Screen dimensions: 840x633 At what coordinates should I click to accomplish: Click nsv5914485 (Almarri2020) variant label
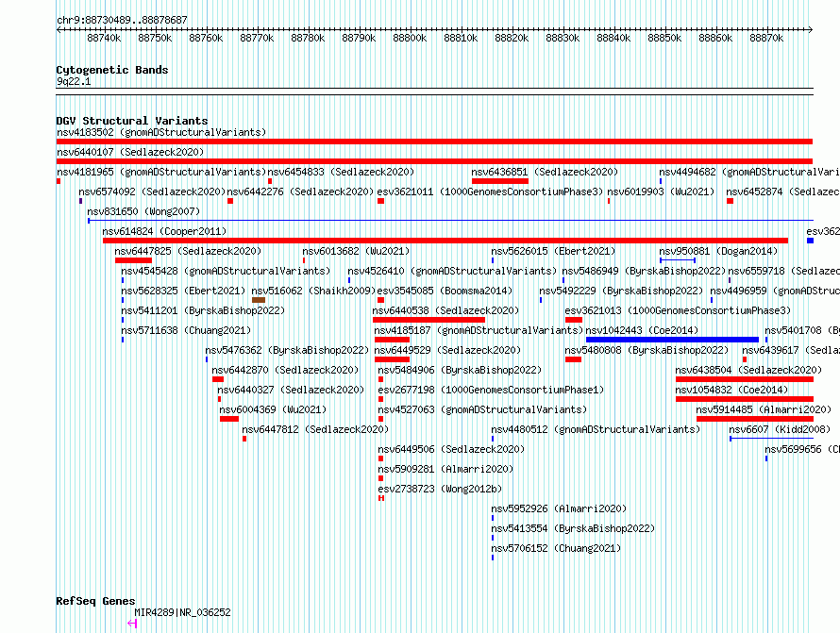click(764, 409)
